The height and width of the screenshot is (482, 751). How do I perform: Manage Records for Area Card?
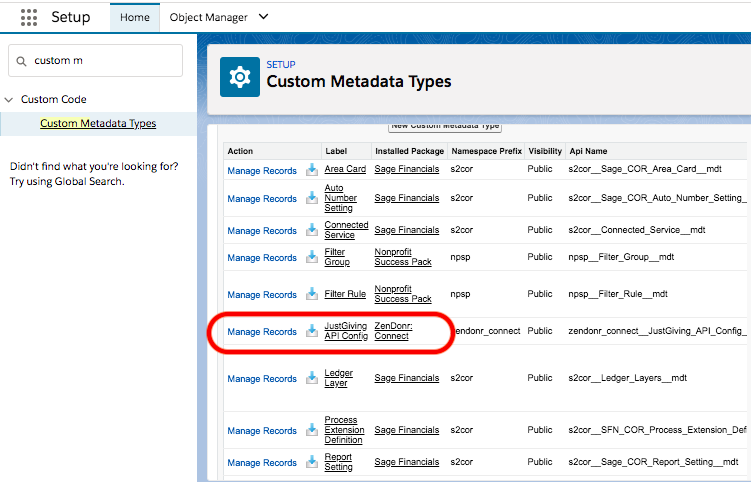point(262,171)
